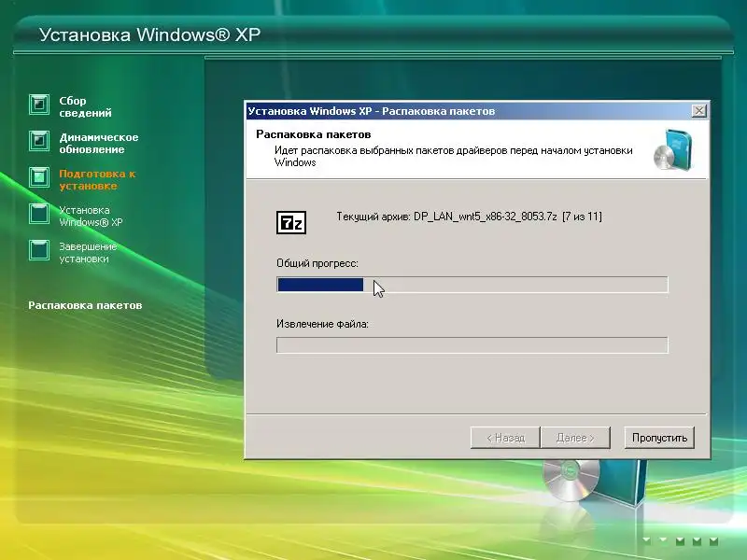This screenshot has height=560, width=747.
Task: Click the Установка Windows® XP page title
Action: click(x=149, y=35)
